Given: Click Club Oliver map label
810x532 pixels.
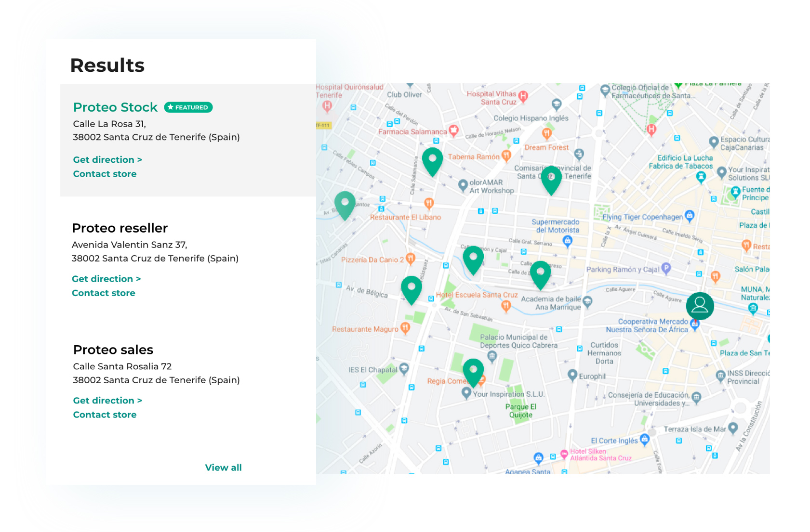Looking at the screenshot, I should (404, 94).
